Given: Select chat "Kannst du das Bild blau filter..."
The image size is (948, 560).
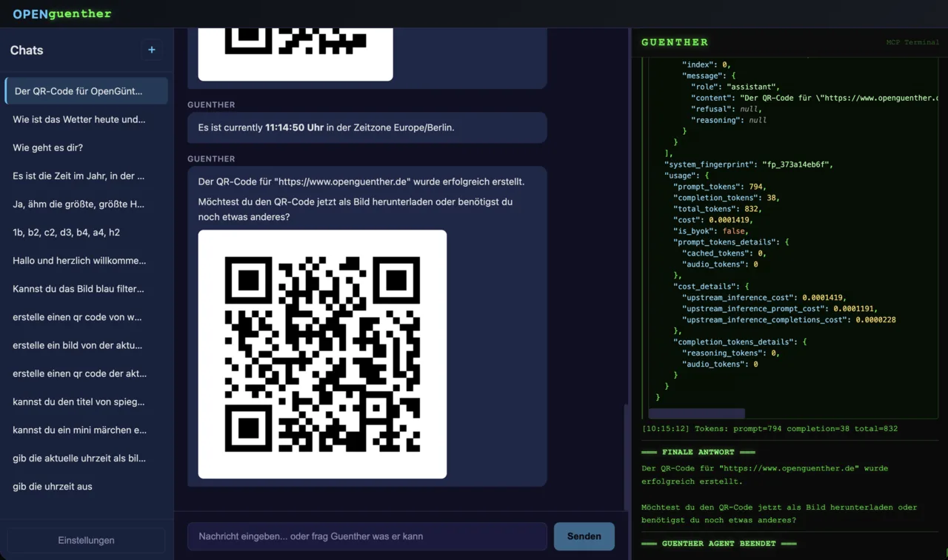Looking at the screenshot, I should 87,289.
